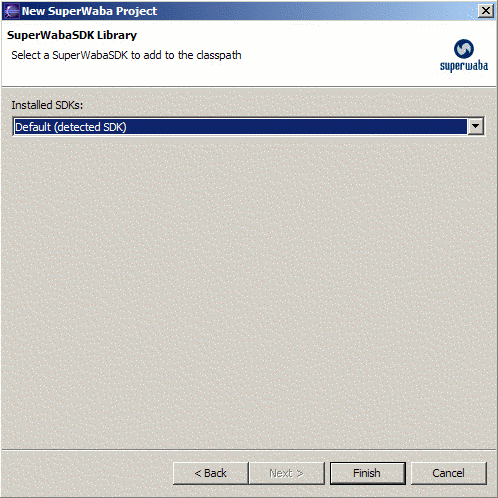The image size is (498, 498).
Task: Click the highlighted text Default (detected SDK)
Action: tap(71, 127)
